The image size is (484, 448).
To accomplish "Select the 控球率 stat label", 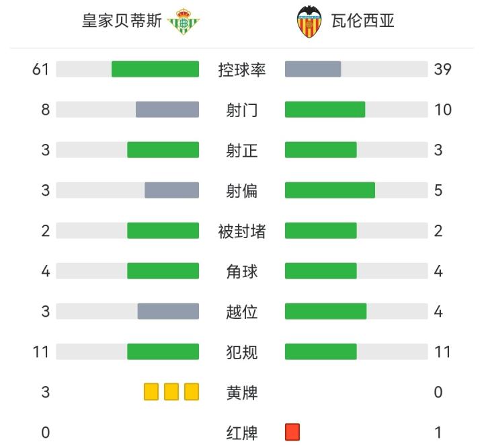I will (x=242, y=69).
